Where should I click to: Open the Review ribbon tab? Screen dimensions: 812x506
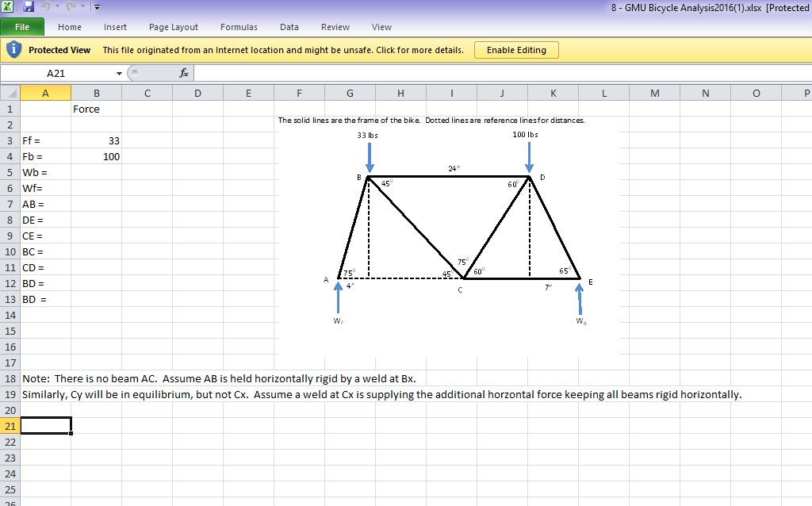[x=335, y=27]
